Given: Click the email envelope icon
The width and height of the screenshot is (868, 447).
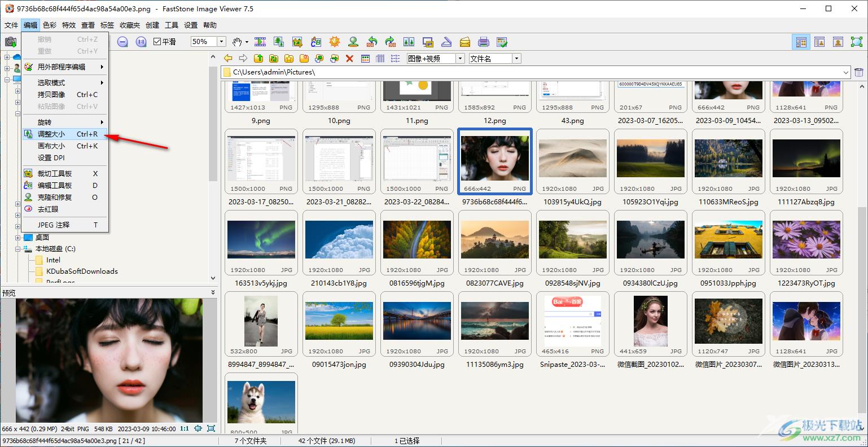Looking at the screenshot, I should 465,42.
